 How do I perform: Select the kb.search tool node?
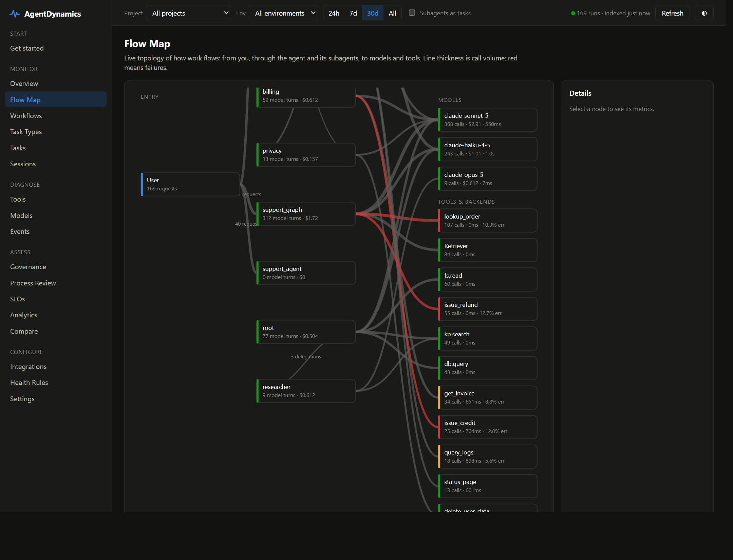tap(488, 338)
